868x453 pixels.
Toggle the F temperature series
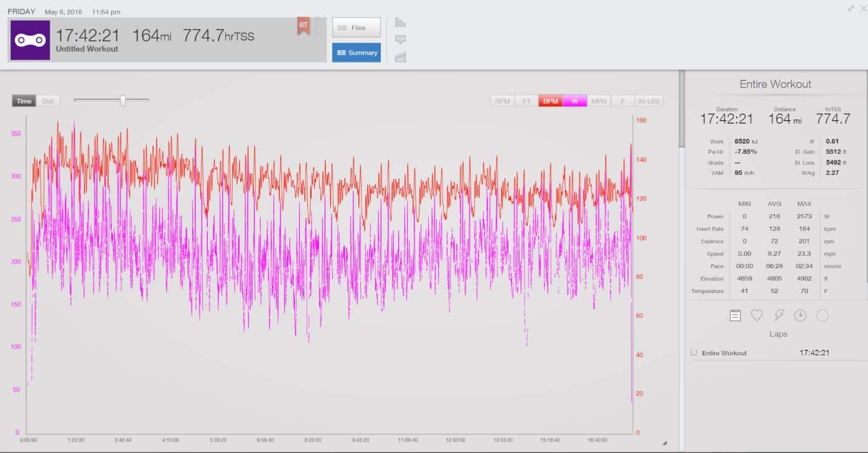pos(623,101)
